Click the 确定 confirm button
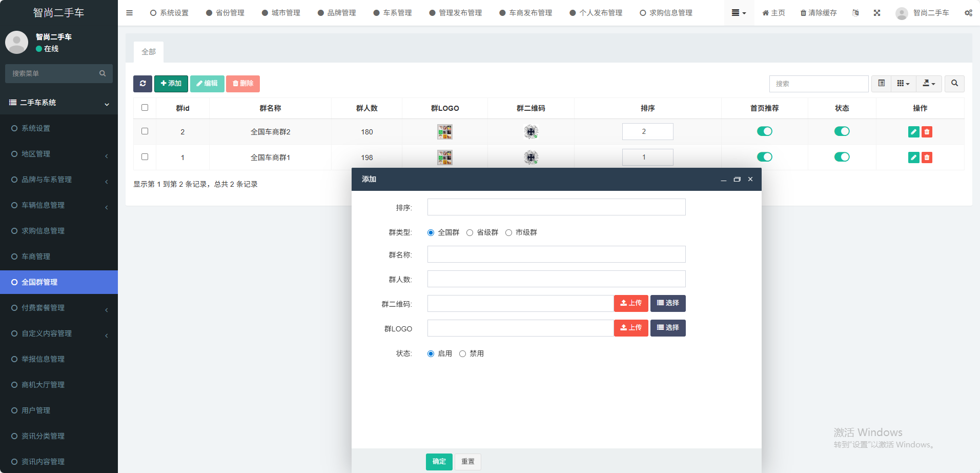The height and width of the screenshot is (473, 980). 439,462
